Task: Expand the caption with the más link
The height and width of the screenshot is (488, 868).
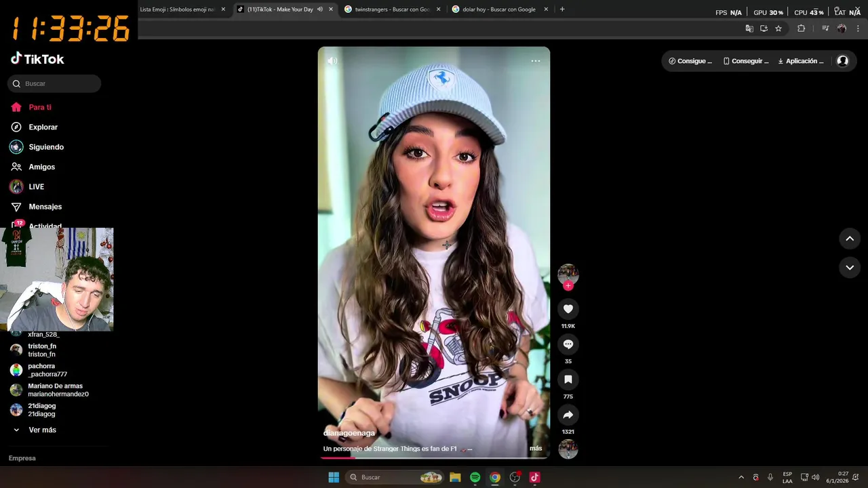Action: click(536, 449)
